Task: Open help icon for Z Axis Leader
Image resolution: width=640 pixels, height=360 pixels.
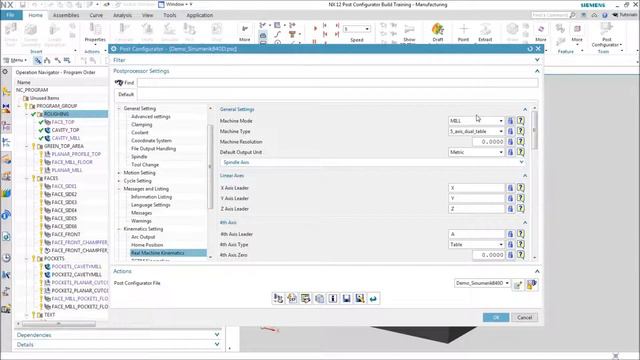Action: pos(521,209)
